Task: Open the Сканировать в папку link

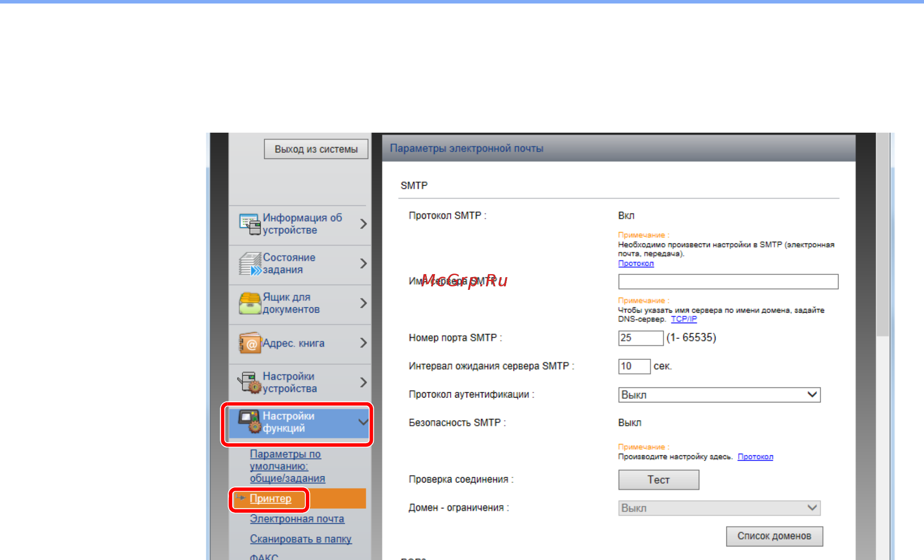Action: click(301, 539)
